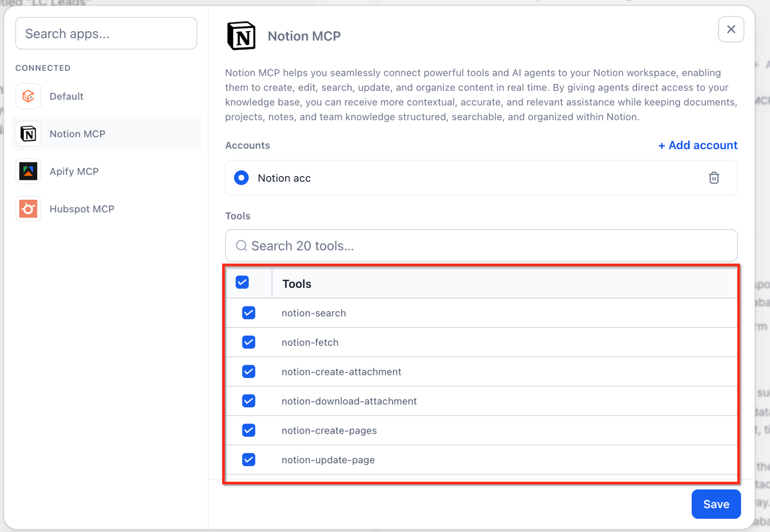Select Notion MCP in the connected list
The width and height of the screenshot is (770, 532).
(106, 134)
